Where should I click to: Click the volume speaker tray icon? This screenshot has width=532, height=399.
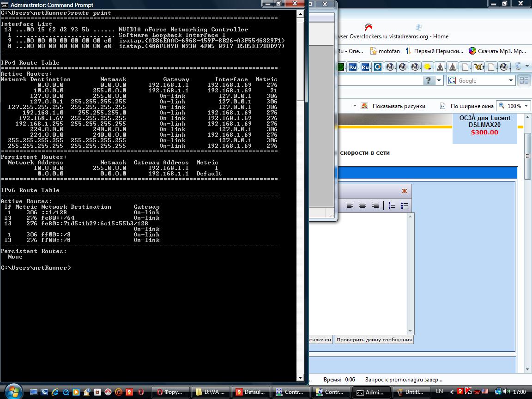pos(507,392)
